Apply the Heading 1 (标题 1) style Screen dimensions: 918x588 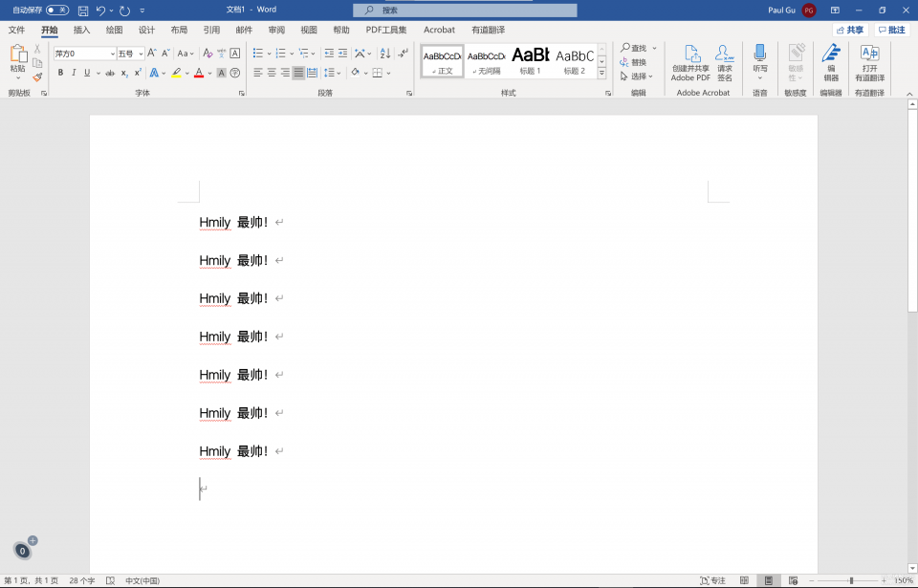pos(531,61)
